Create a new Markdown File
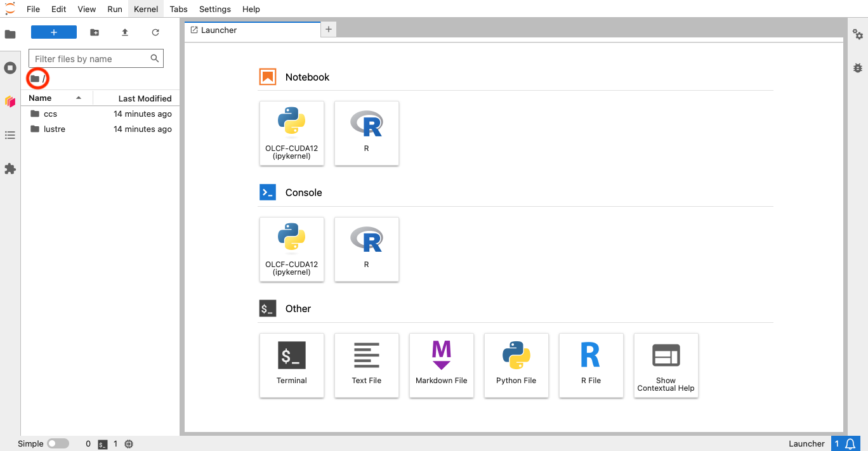The image size is (868, 451). 441,365
